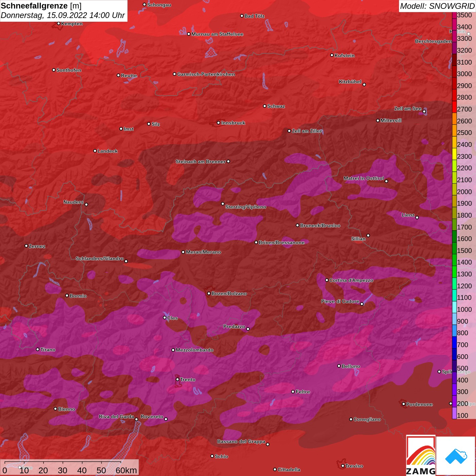Image resolution: width=476 pixels, height=476 pixels.
Task: Click the Zell am See marker
Action: coord(424,112)
